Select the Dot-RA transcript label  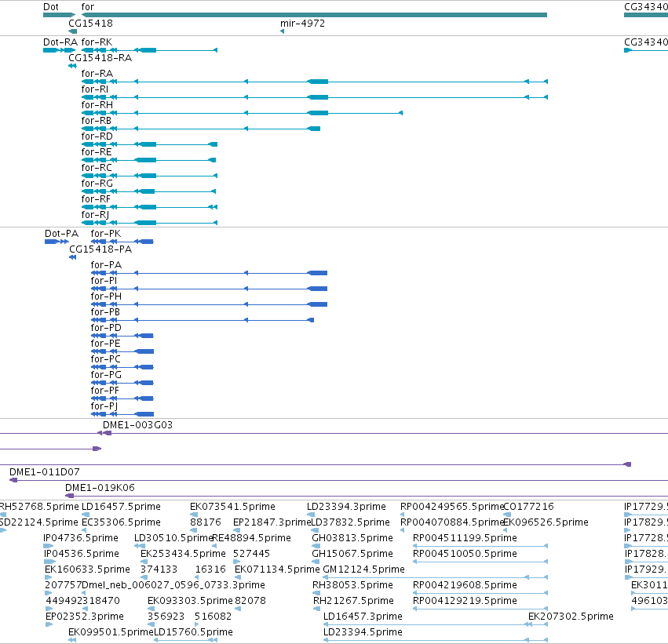click(x=60, y=42)
